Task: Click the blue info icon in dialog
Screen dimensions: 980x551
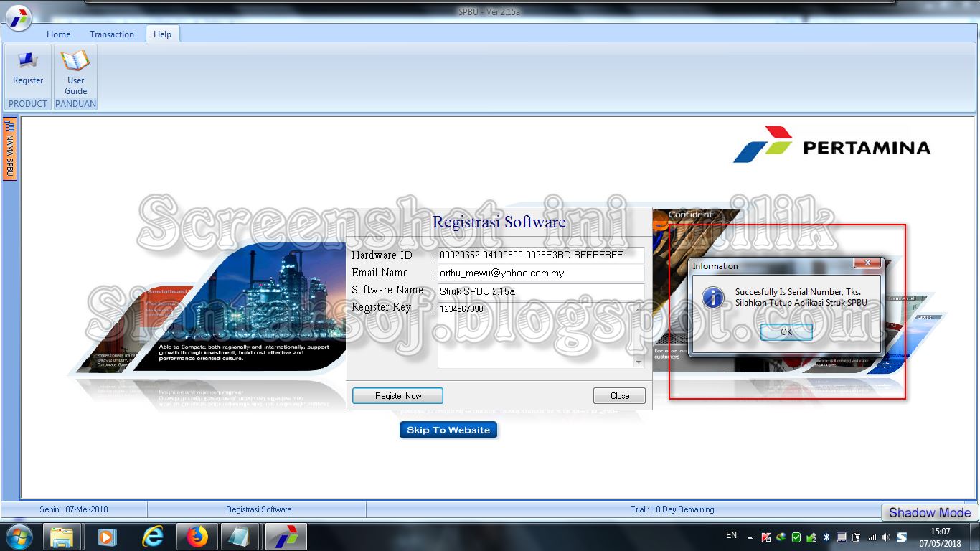Action: coord(712,297)
